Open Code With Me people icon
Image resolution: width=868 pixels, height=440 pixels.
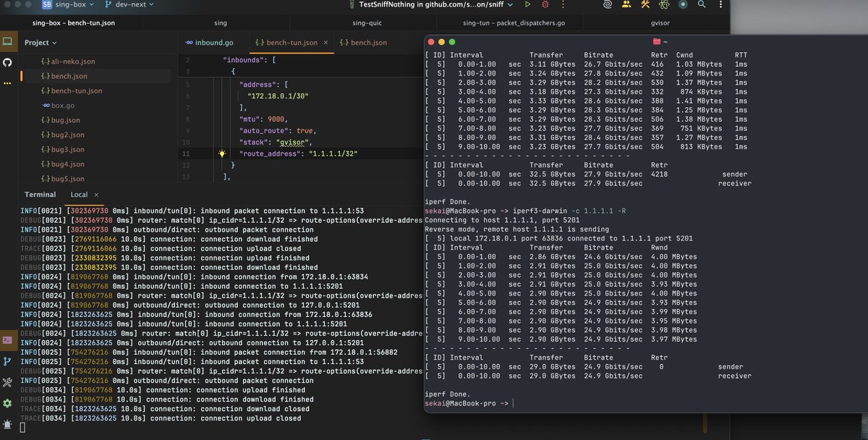[x=625, y=4]
